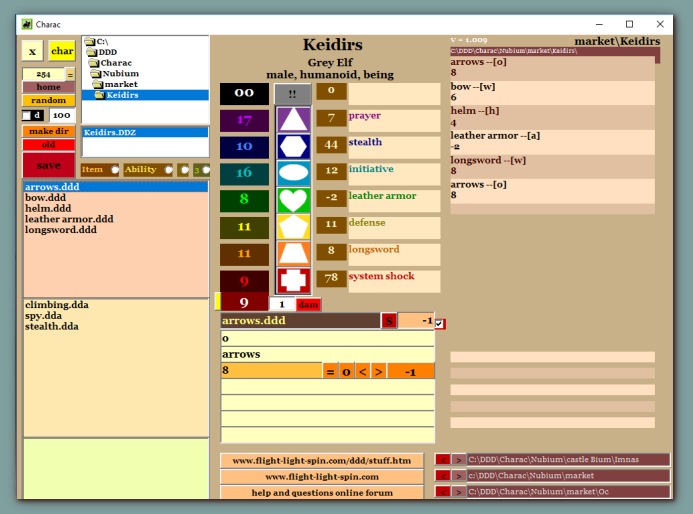The image size is (693, 514).
Task: Click the value field showing 8
Action: tap(270, 371)
